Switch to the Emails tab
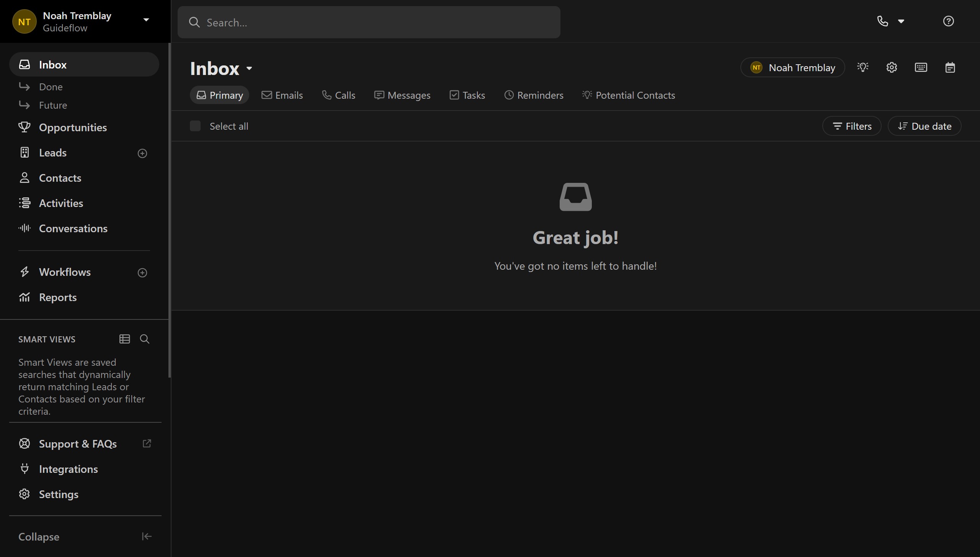The image size is (980, 557). point(282,95)
